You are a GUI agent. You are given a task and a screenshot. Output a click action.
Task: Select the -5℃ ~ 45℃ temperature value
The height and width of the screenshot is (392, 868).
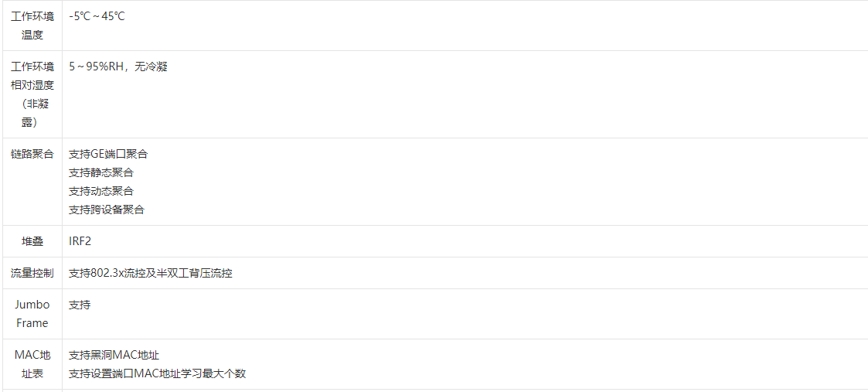[x=97, y=16]
